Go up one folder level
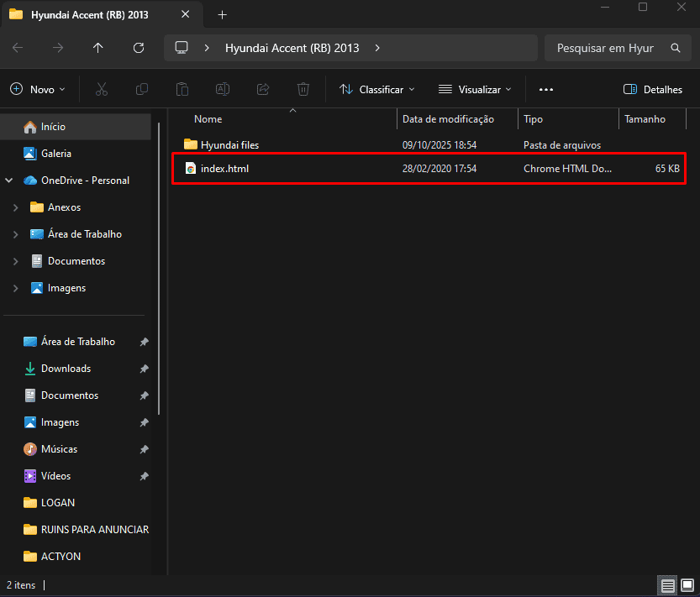700x597 pixels. click(x=98, y=48)
